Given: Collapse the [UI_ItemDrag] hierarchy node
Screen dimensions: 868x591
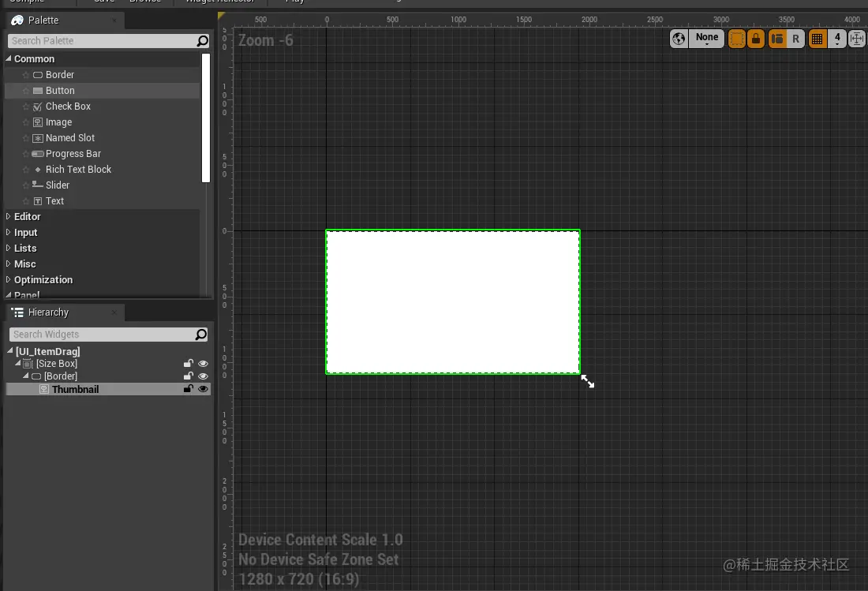Looking at the screenshot, I should pos(9,351).
